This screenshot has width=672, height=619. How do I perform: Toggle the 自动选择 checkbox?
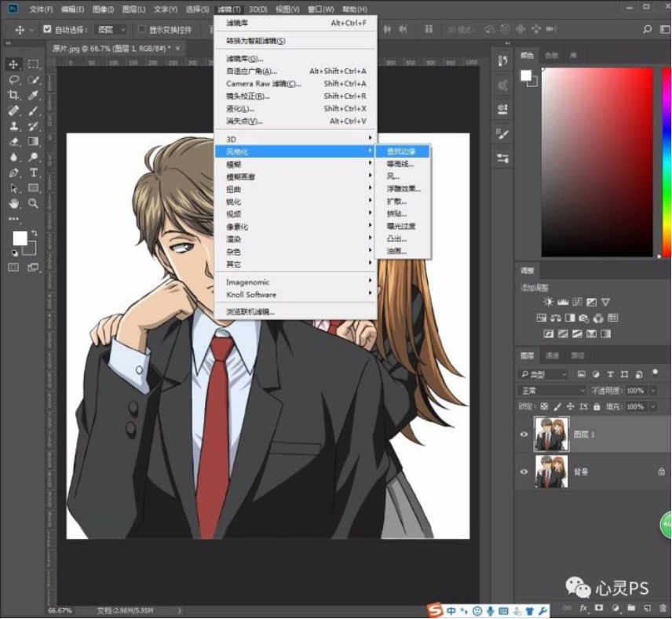tap(47, 30)
